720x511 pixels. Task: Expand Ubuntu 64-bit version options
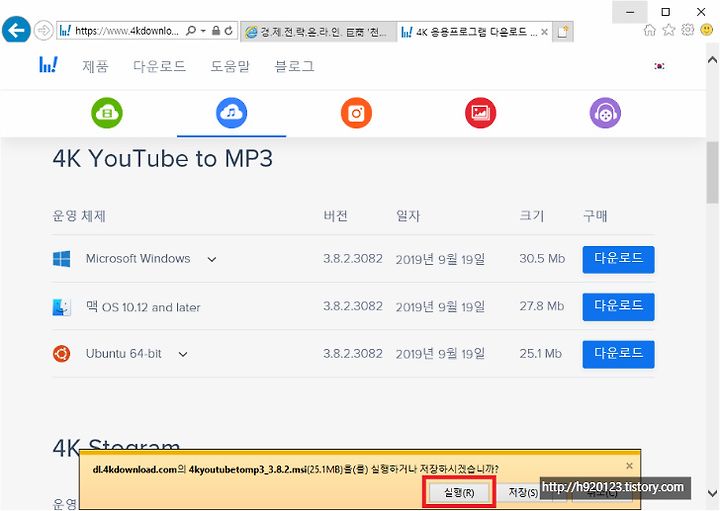click(183, 354)
